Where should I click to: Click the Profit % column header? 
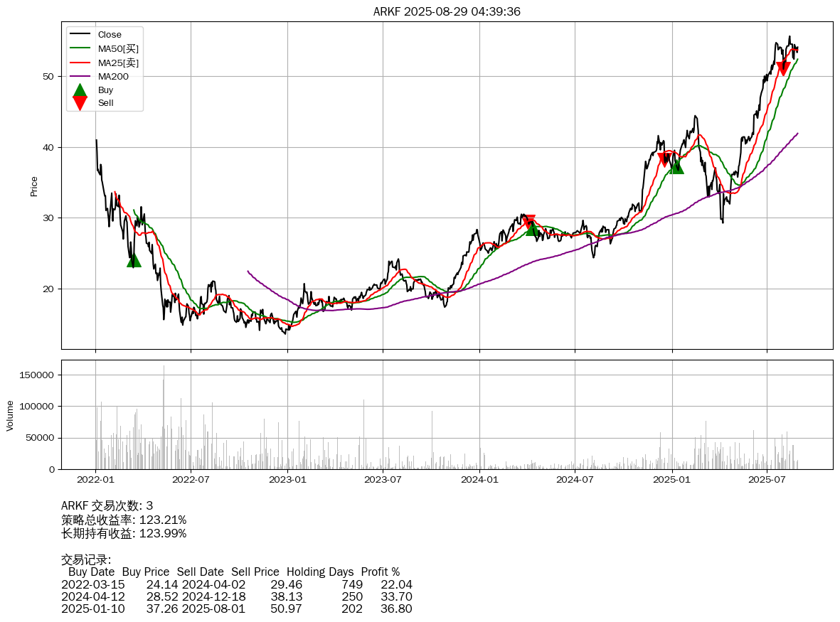point(380,572)
